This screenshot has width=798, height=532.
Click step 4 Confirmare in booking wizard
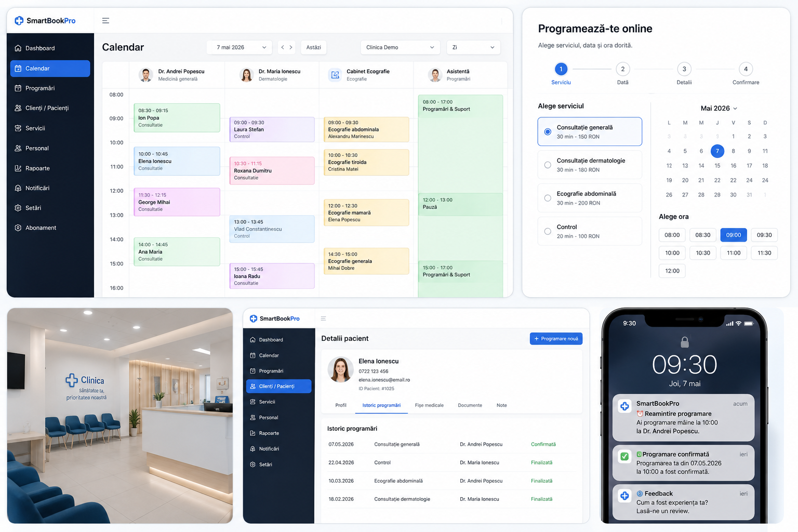coord(746,69)
